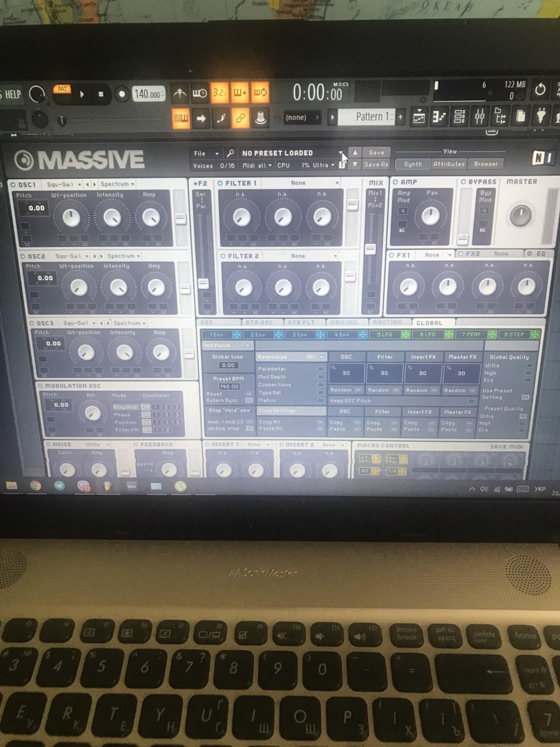
Task: Toggle the AMP power button
Action: coord(396,182)
